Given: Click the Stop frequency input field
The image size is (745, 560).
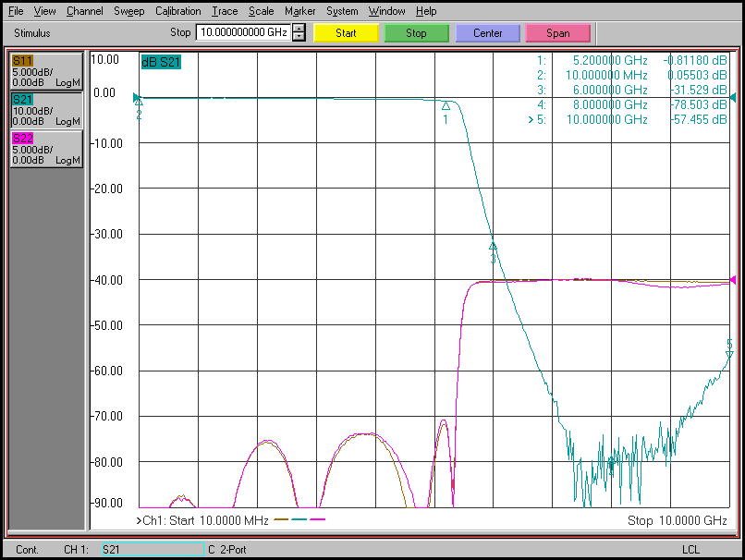Looking at the screenshot, I should pyautogui.click(x=243, y=32).
